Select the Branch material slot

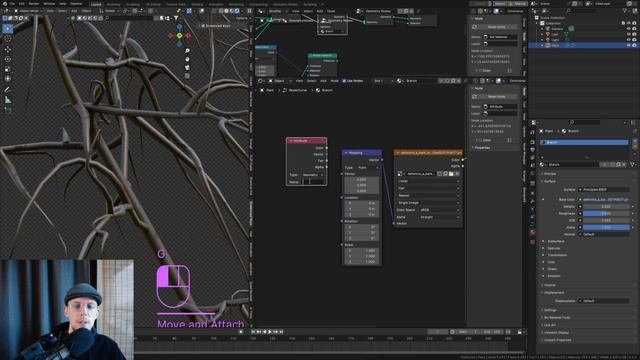tap(584, 142)
